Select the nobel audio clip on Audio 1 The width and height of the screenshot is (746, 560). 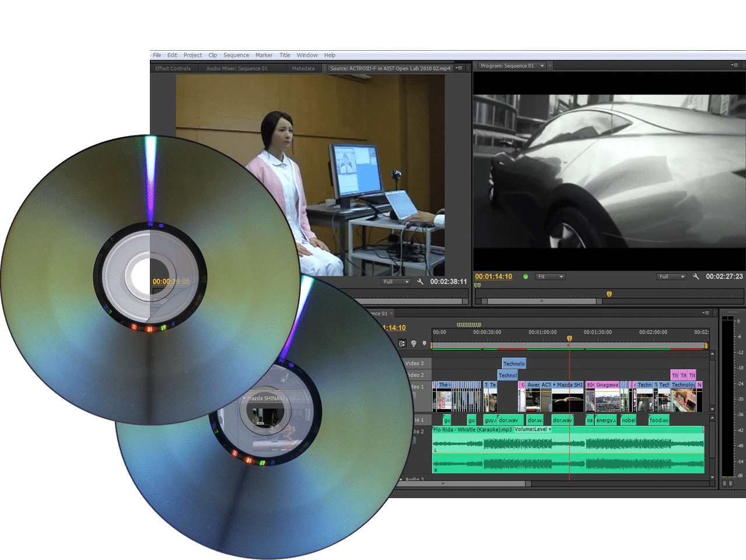click(x=628, y=420)
